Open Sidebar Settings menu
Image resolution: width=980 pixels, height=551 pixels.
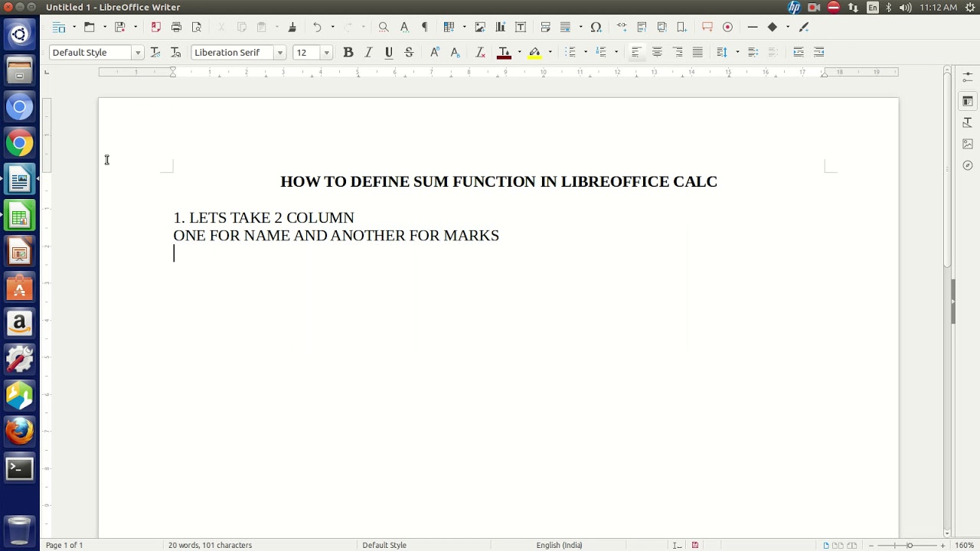pyautogui.click(x=968, y=77)
